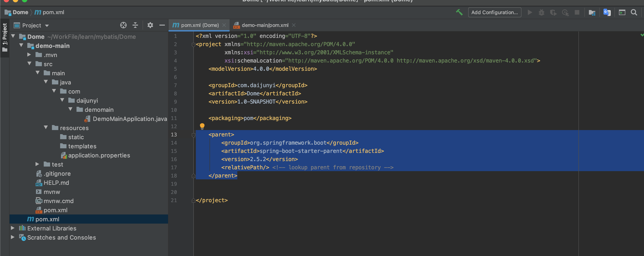Click Add Configuration... button
This screenshot has height=256, width=644.
(495, 12)
